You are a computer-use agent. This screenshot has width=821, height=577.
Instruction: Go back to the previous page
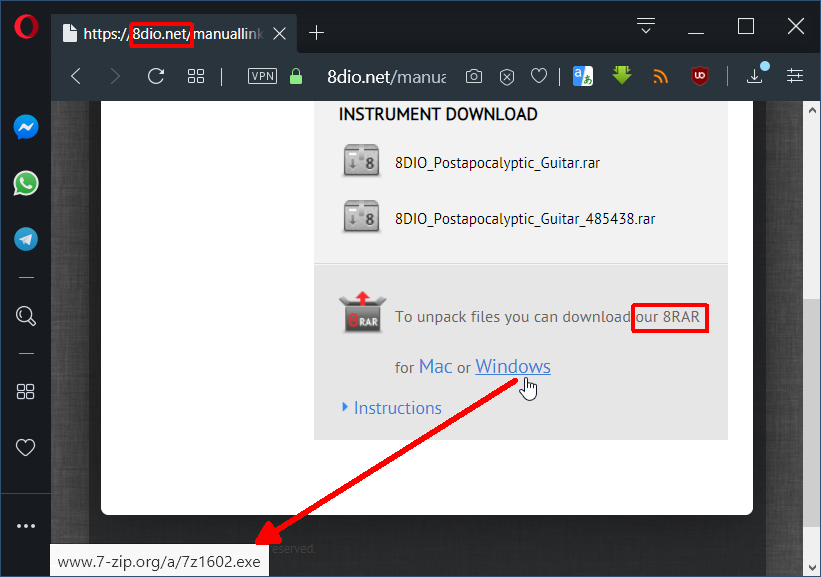tap(76, 76)
